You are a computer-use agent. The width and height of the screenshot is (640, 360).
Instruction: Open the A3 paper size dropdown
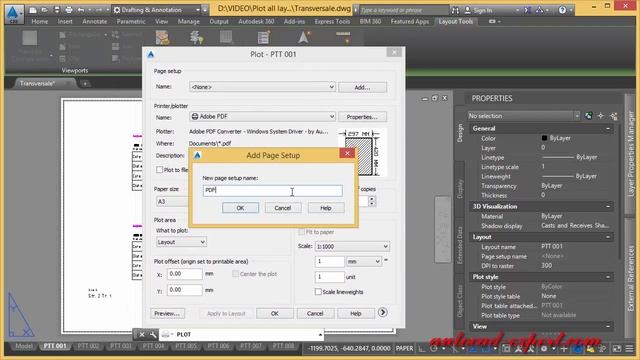(x=173, y=201)
